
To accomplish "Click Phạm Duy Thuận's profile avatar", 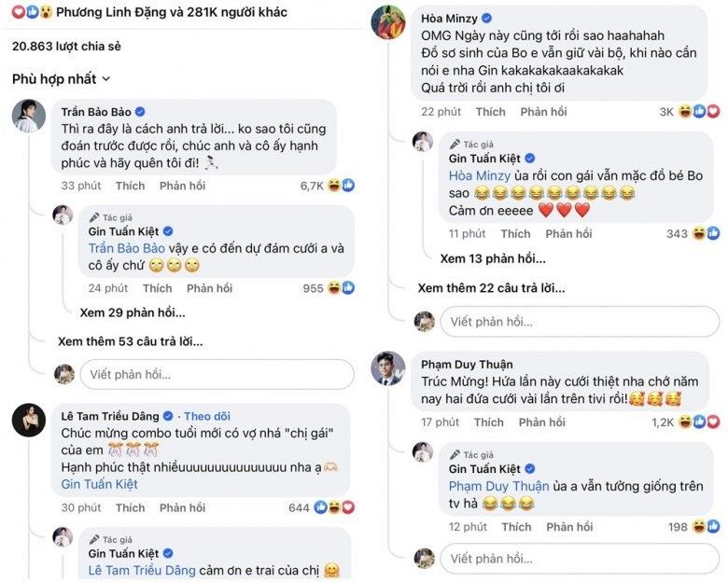I will click(x=388, y=367).
